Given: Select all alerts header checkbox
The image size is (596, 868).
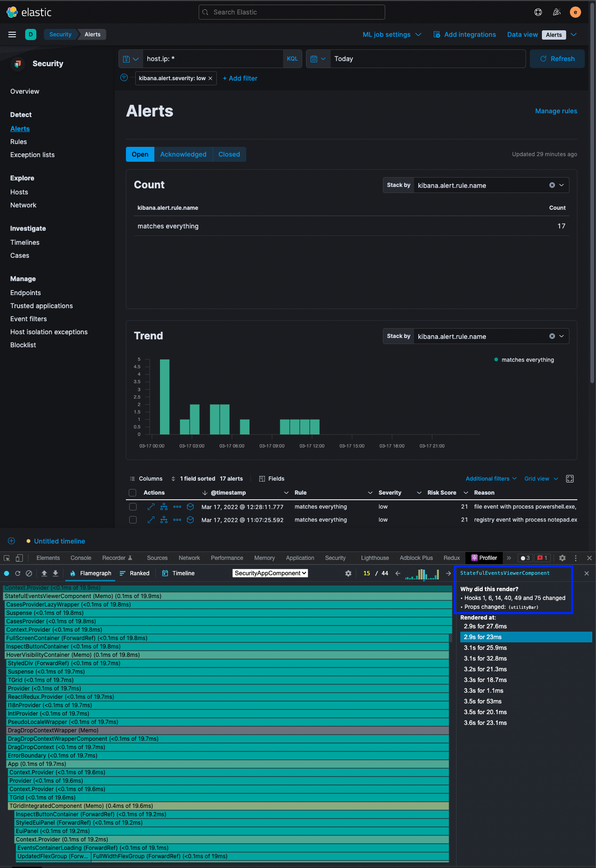Looking at the screenshot, I should pyautogui.click(x=132, y=493).
